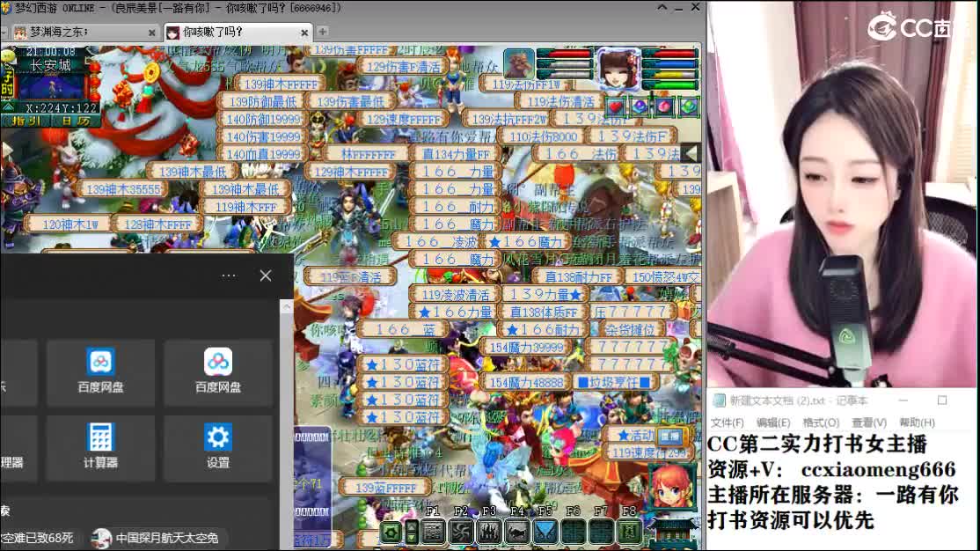Click the 日历 calendar button
Image resolution: width=980 pixels, height=551 pixels.
click(x=75, y=121)
